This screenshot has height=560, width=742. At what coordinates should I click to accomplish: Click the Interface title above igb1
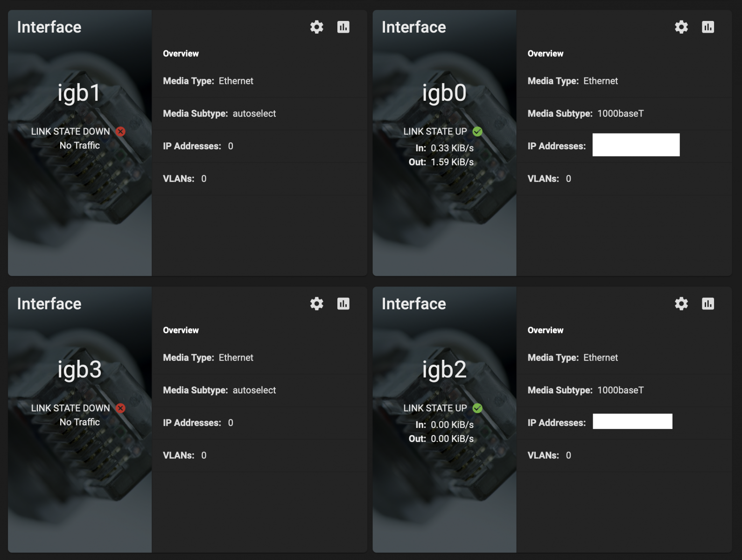(49, 27)
